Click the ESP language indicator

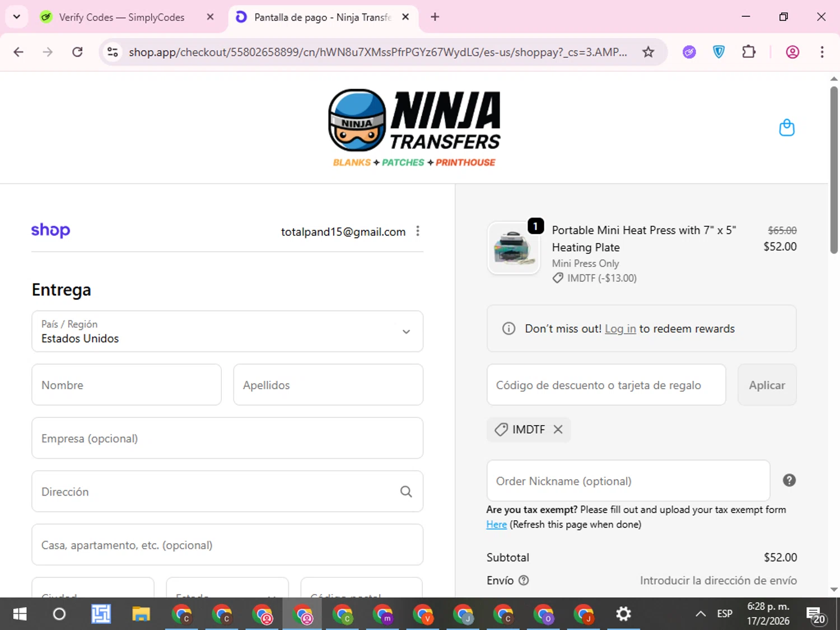tap(725, 614)
